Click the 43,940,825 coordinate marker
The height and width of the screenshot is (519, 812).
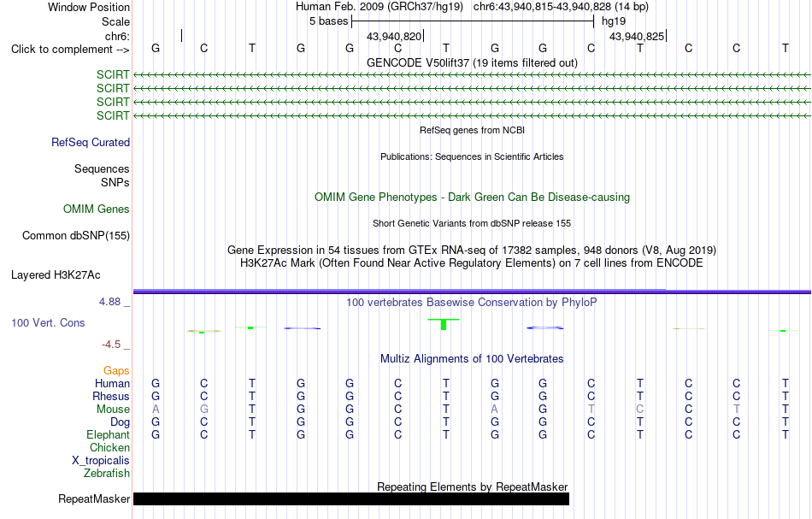637,36
